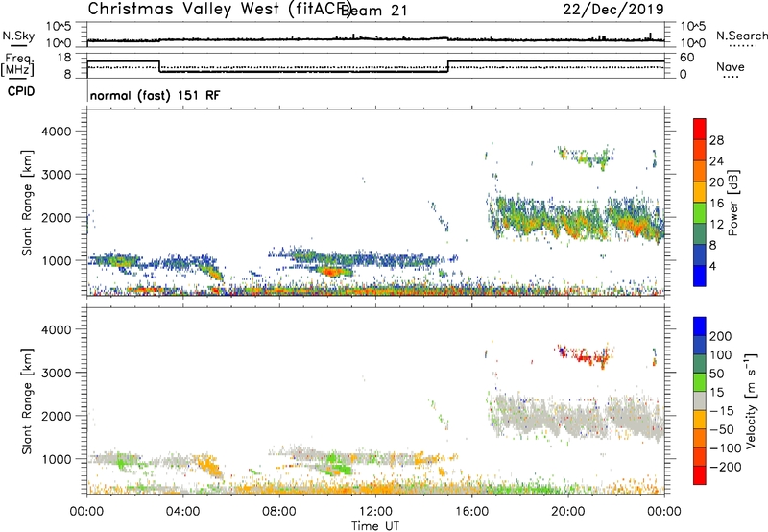Click the 'Freq. [MHz]' axis label
The image size is (768, 532).
click(18, 64)
